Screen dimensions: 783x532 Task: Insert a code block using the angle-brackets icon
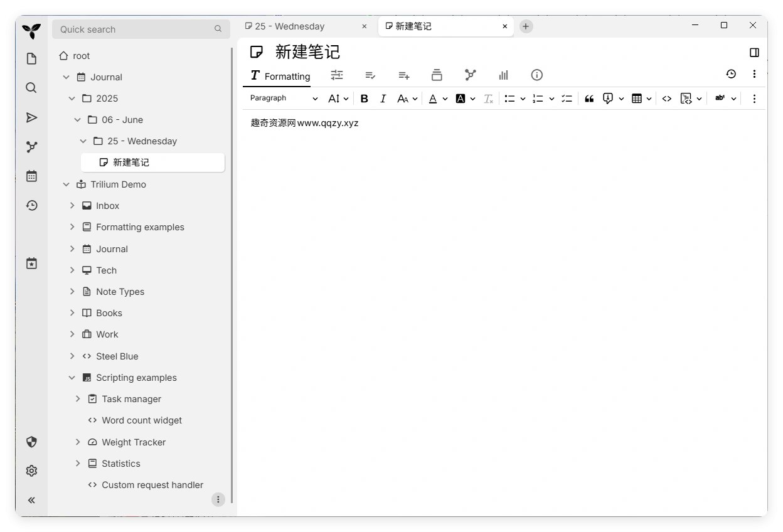(667, 98)
